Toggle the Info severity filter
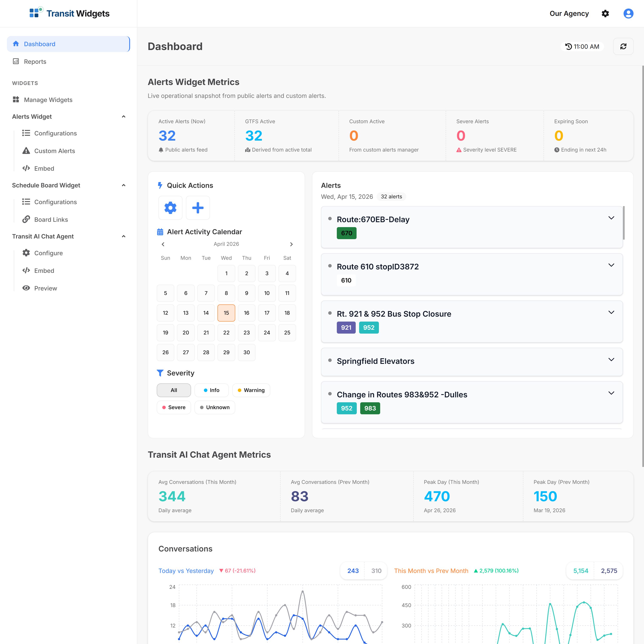644x644 pixels. (x=211, y=390)
